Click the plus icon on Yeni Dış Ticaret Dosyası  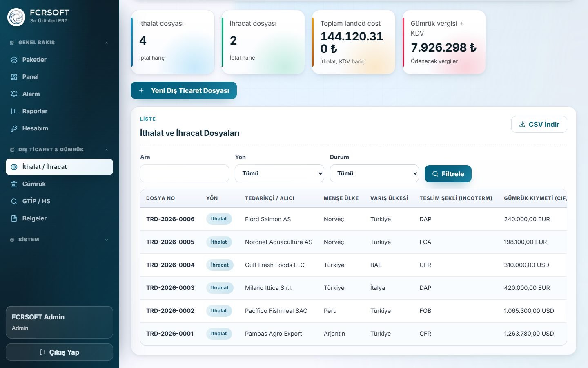[x=141, y=90]
